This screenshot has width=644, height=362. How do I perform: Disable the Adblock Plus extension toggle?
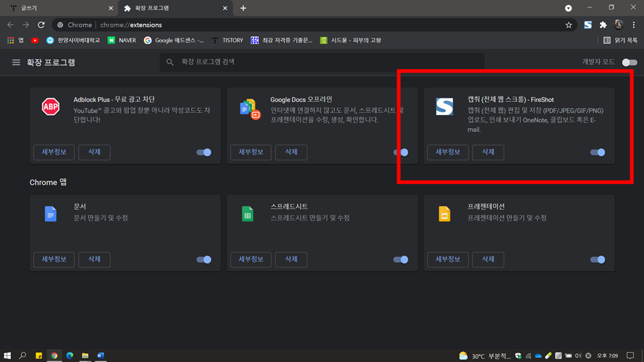[203, 153]
